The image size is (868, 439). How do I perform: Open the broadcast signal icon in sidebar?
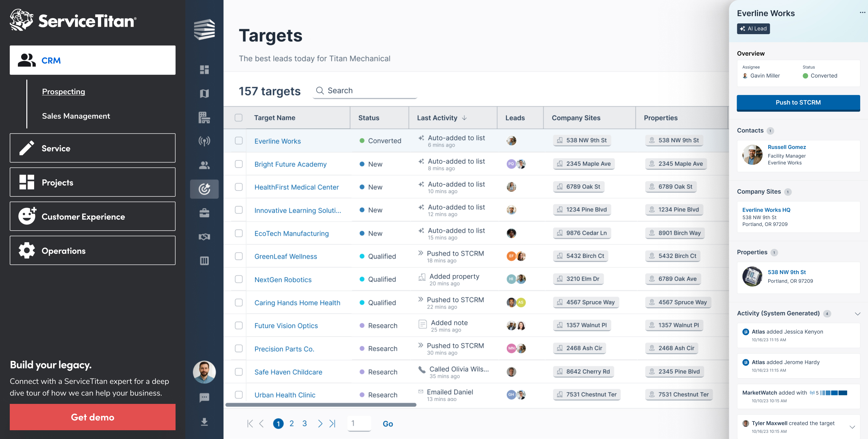click(x=204, y=141)
